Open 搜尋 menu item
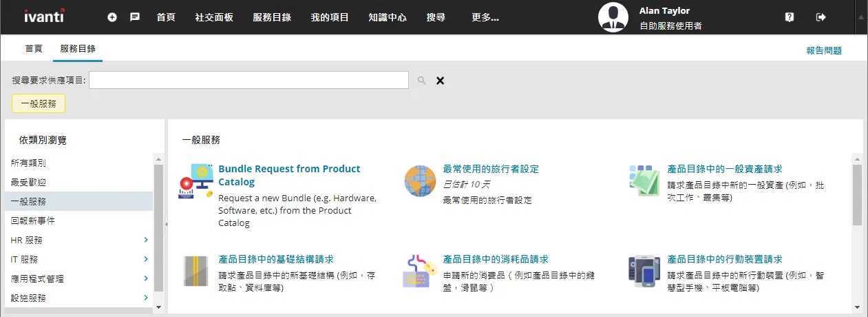 coord(436,17)
